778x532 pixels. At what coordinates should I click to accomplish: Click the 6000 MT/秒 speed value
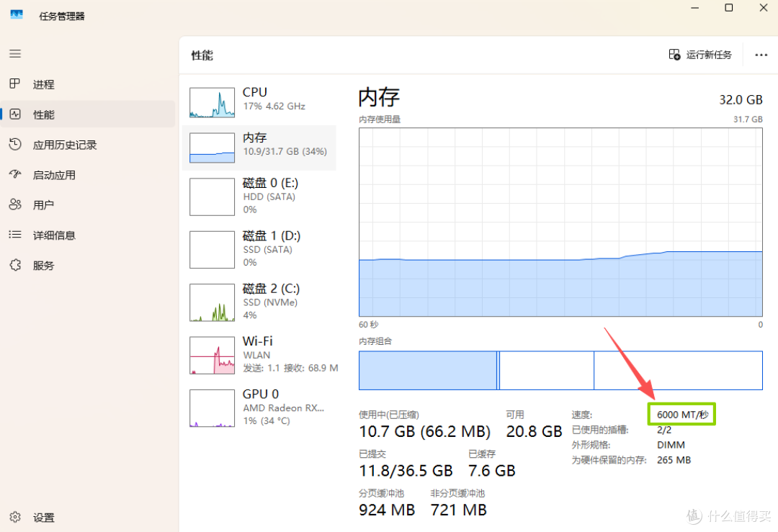(x=683, y=415)
